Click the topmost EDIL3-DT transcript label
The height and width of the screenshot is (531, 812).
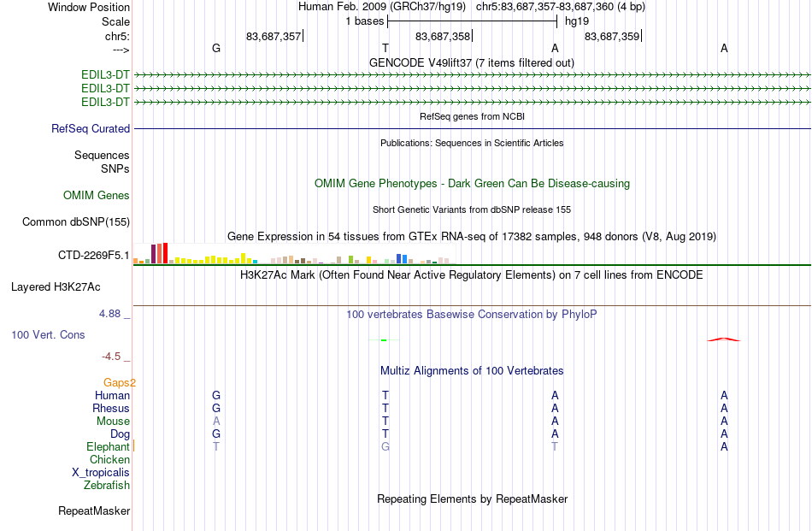[105, 75]
